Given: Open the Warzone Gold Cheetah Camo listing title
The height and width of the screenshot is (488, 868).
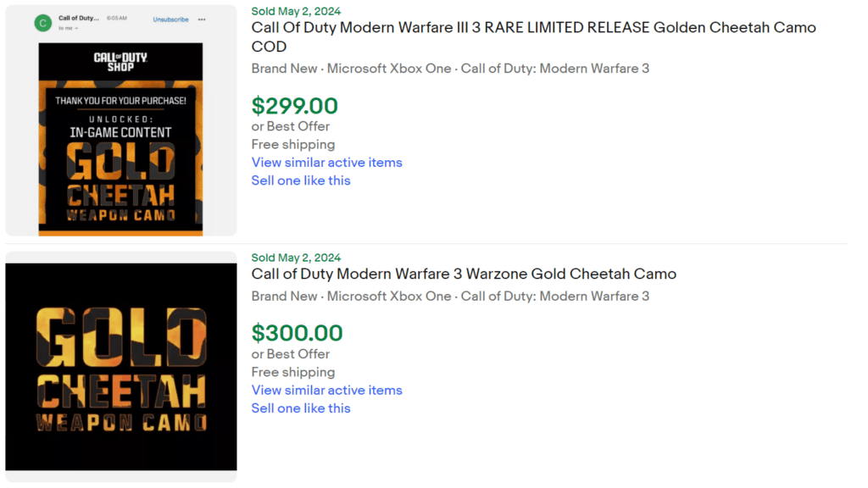Looking at the screenshot, I should pos(464,274).
